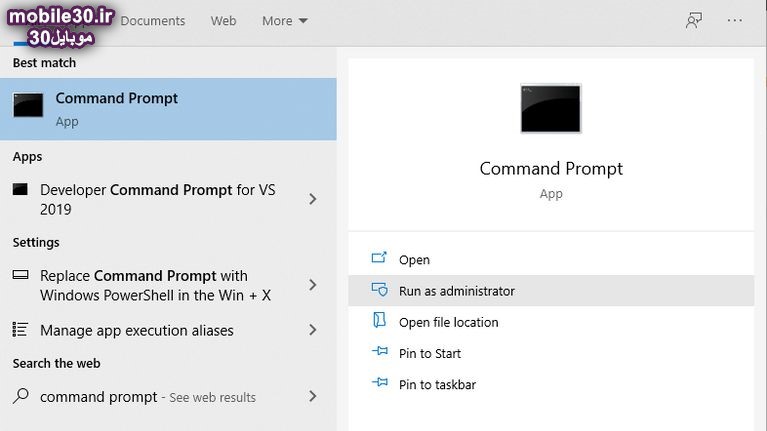The image size is (767, 431).
Task: Expand the More filter dropdown
Action: click(285, 21)
